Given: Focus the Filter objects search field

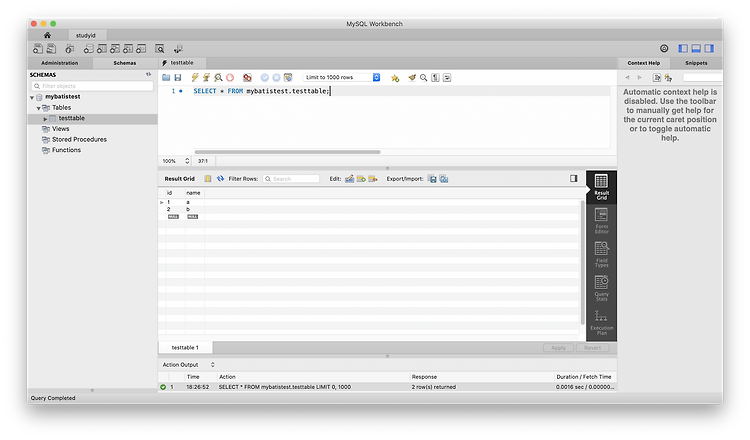Looking at the screenshot, I should [x=92, y=86].
